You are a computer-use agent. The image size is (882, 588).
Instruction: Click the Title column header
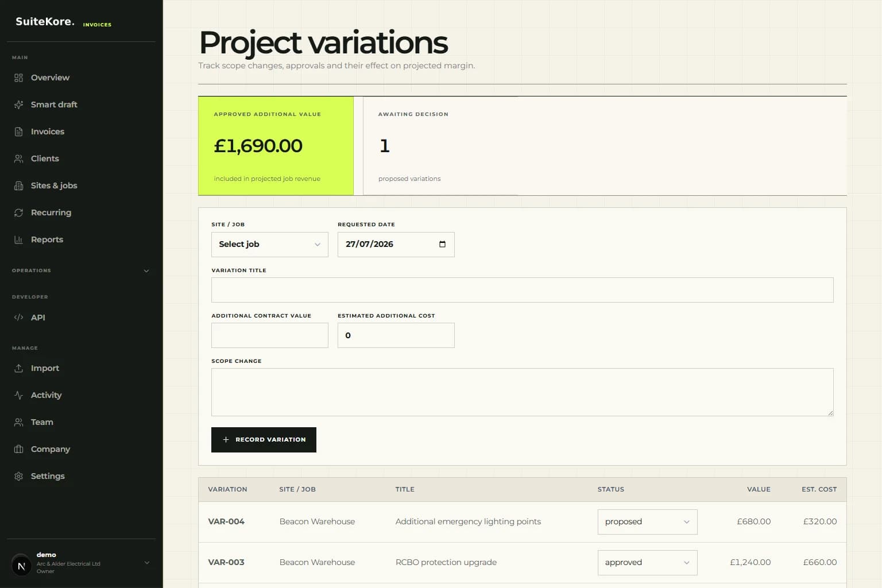pyautogui.click(x=405, y=489)
